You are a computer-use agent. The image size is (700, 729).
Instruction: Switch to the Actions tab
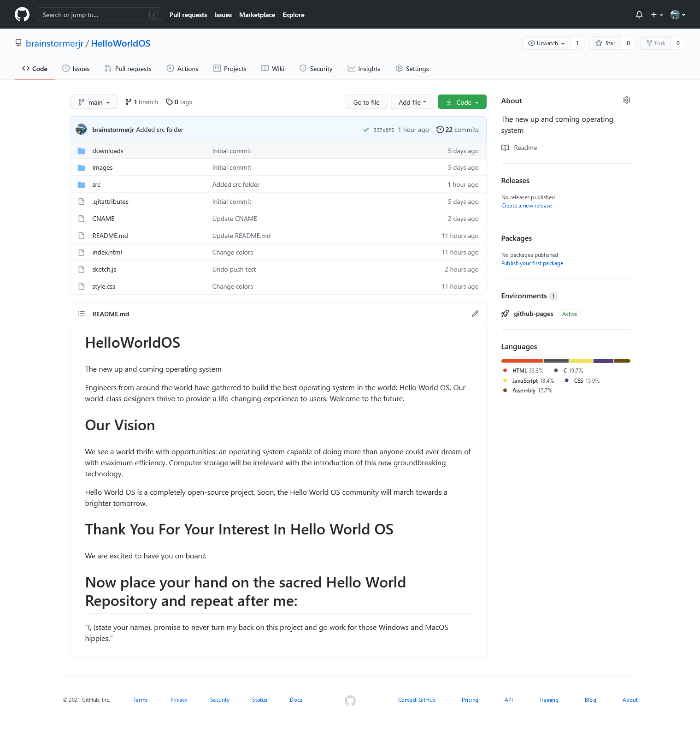pos(182,69)
